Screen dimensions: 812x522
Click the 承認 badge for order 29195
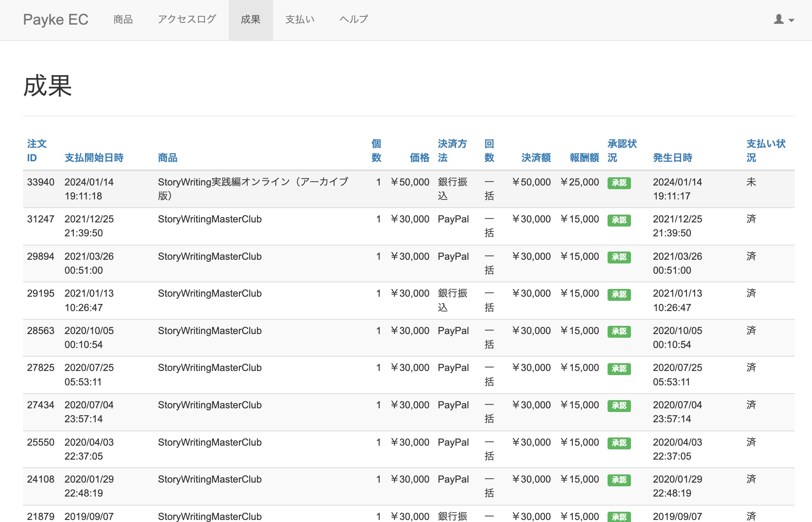pyautogui.click(x=619, y=295)
